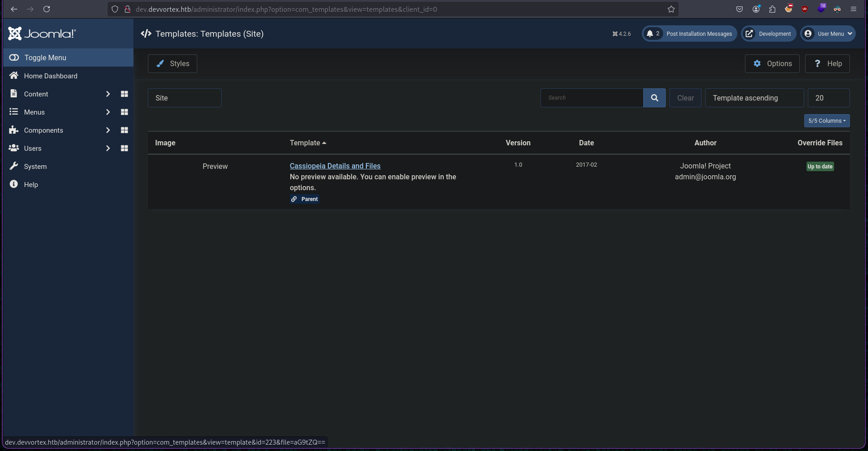The width and height of the screenshot is (868, 451).
Task: Bookmark this page with star icon
Action: coord(671,9)
